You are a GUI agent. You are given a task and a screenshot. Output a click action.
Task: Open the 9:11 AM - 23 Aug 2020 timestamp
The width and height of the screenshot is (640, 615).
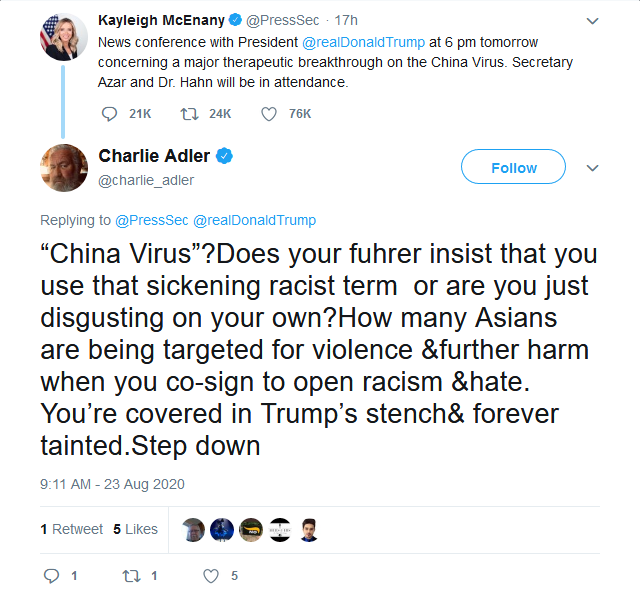point(112,484)
